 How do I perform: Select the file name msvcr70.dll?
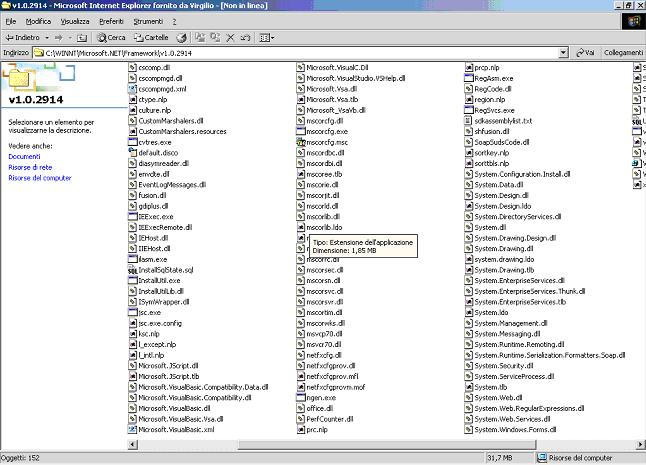[x=324, y=344]
